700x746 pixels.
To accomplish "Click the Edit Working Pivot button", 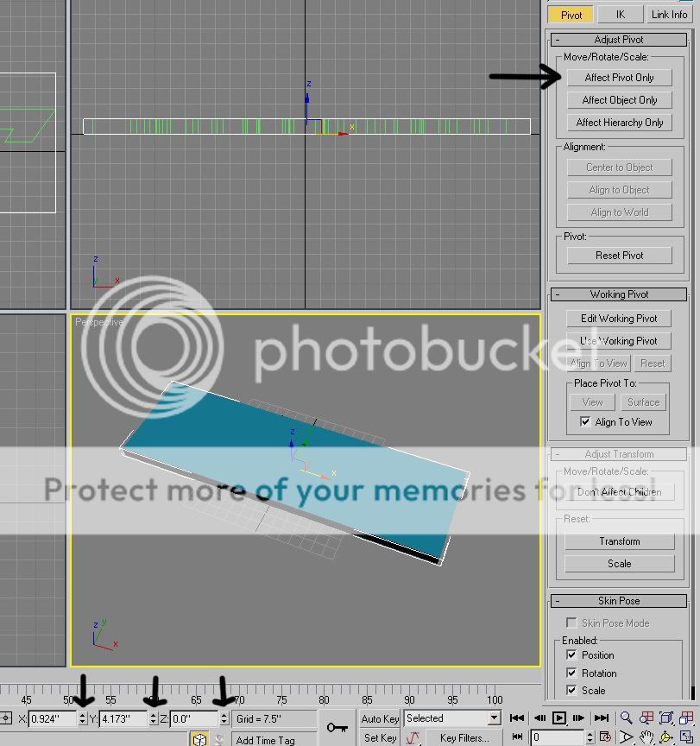I will 619,319.
